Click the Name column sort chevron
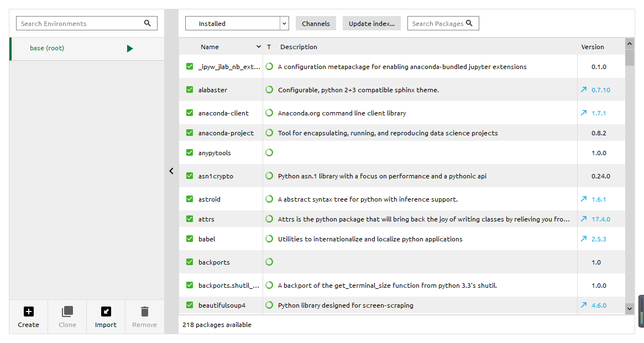 (x=258, y=47)
